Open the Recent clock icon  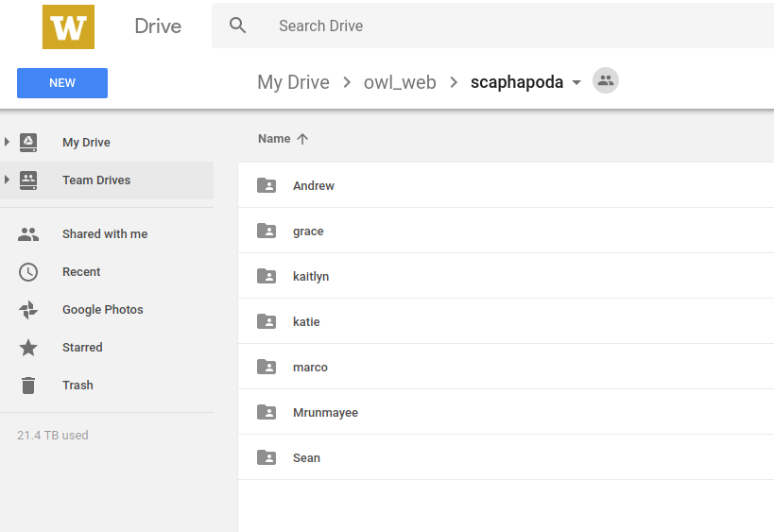28,272
